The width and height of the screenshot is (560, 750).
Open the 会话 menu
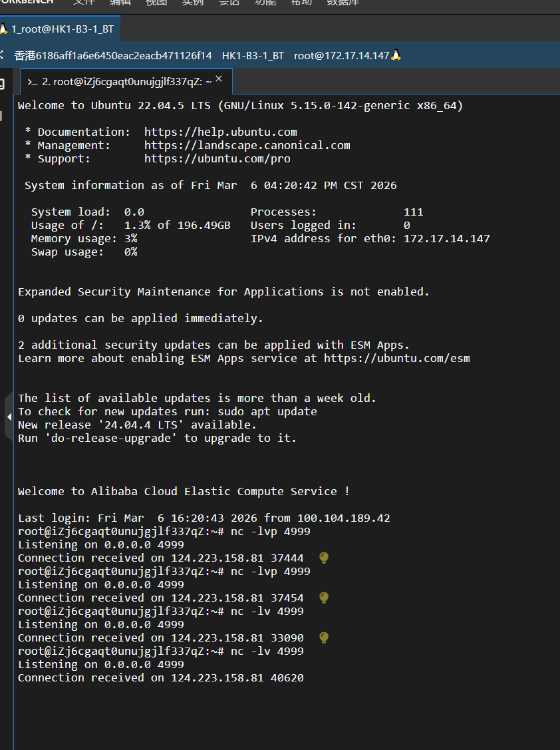click(x=229, y=2)
